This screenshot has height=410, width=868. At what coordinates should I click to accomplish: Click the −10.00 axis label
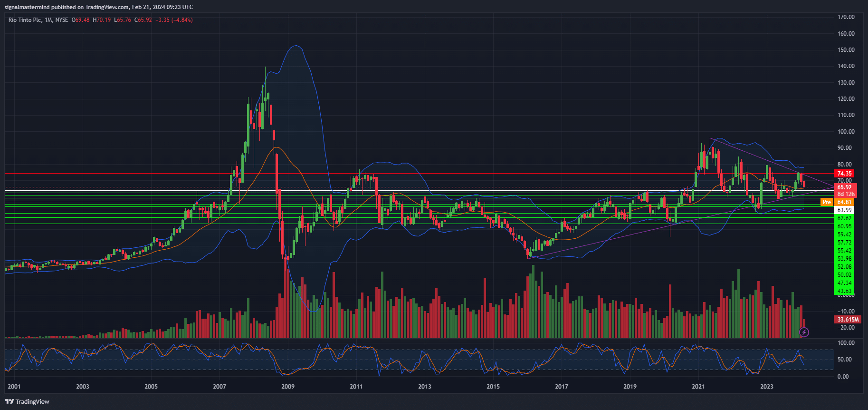tap(846, 312)
